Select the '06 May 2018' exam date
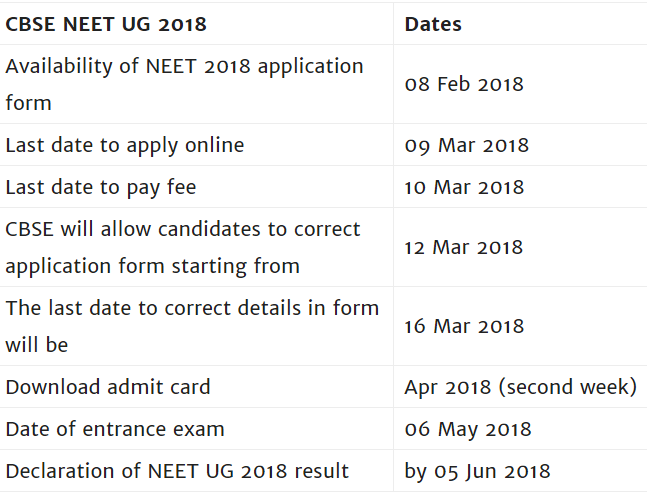This screenshot has height=496, width=647. coord(468,429)
